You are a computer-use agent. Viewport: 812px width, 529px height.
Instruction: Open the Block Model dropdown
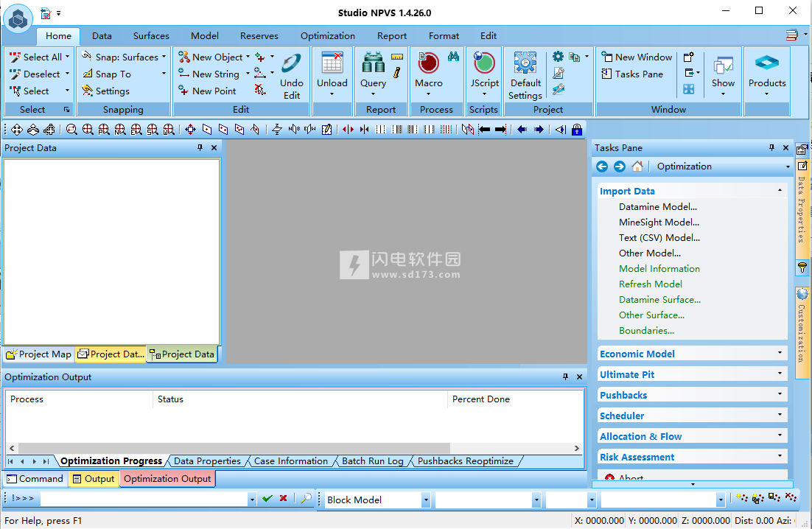(426, 500)
